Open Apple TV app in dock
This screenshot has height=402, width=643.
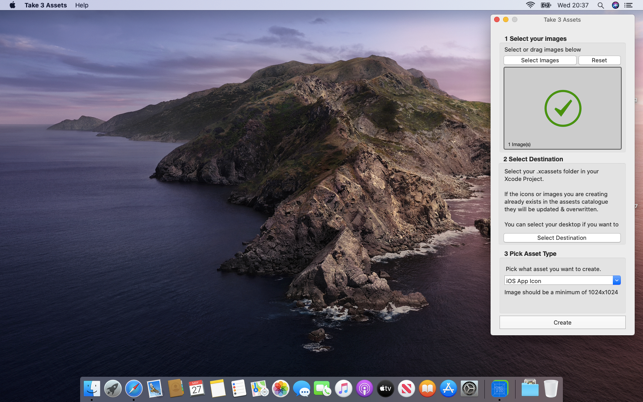pyautogui.click(x=385, y=388)
